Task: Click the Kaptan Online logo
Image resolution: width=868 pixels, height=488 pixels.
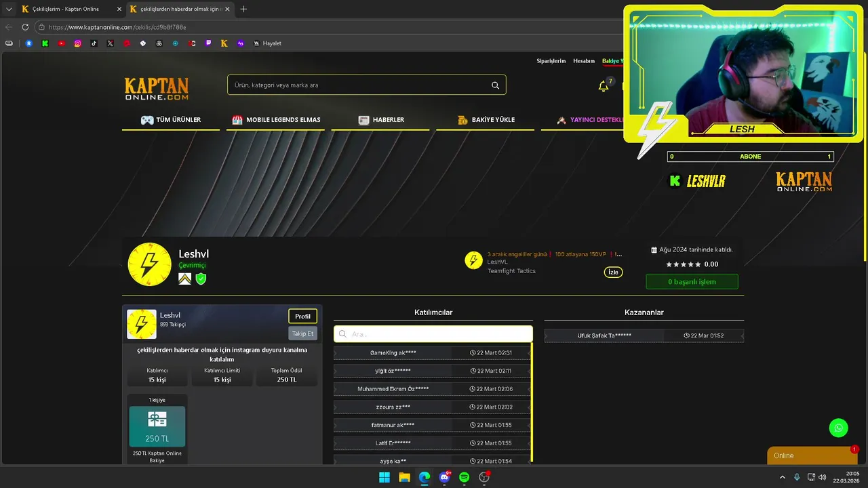Action: [157, 89]
